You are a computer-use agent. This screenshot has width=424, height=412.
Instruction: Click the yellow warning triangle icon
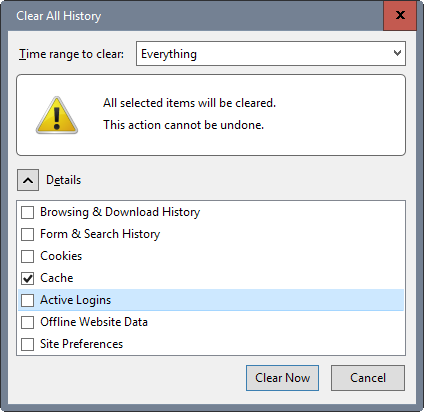tap(57, 116)
